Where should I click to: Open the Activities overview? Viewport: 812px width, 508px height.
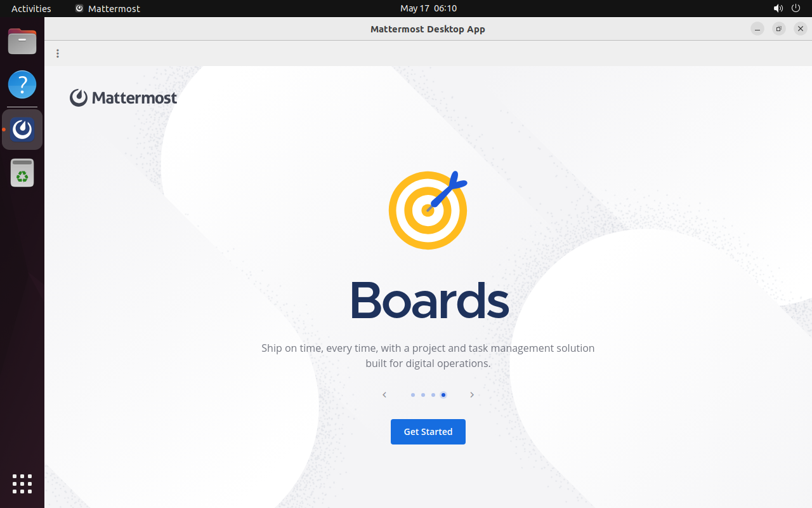click(x=31, y=8)
